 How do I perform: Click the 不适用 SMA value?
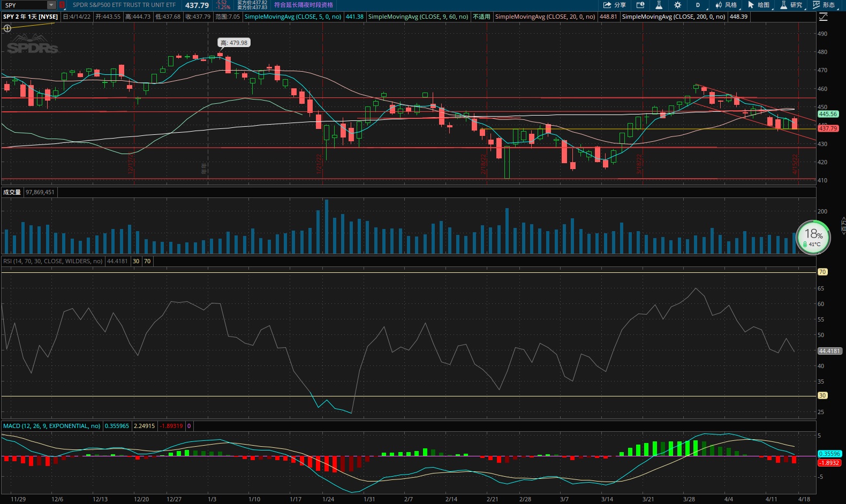tap(481, 17)
